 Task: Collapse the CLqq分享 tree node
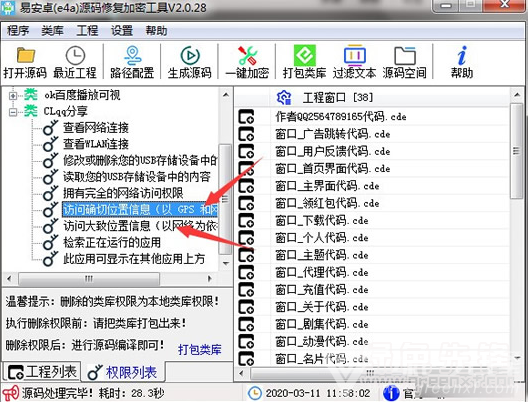click(13, 112)
